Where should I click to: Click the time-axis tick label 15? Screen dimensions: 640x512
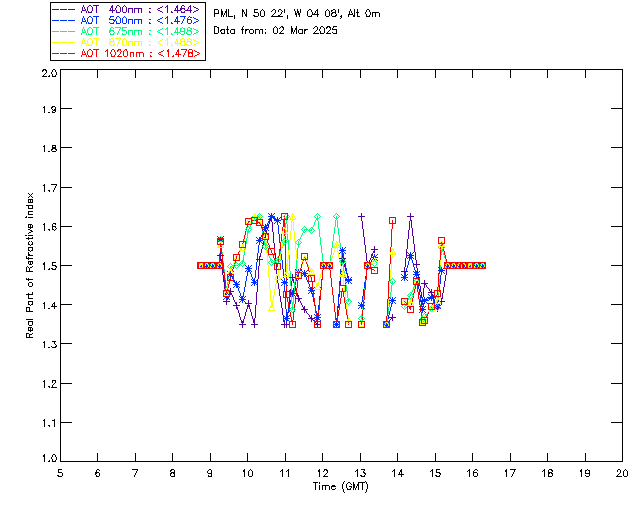435,473
